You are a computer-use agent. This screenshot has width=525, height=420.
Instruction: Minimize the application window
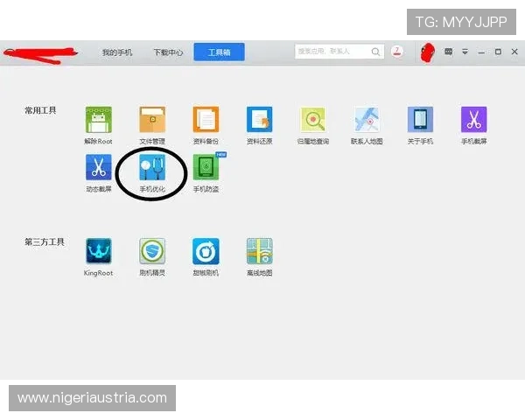[481, 52]
